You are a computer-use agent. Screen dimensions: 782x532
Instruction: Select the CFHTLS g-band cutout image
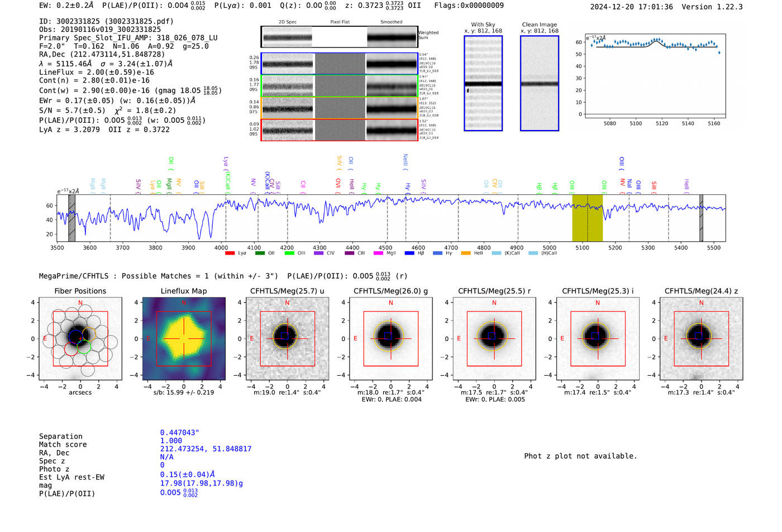click(x=391, y=338)
